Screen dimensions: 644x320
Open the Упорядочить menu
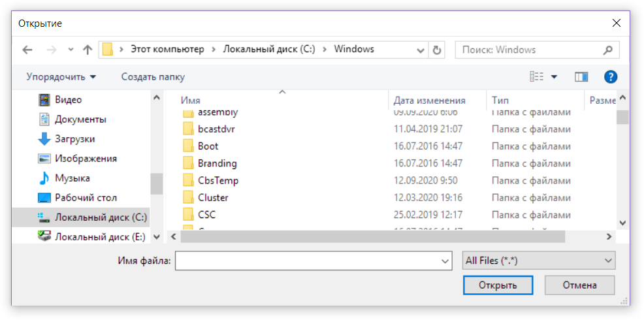tap(61, 77)
